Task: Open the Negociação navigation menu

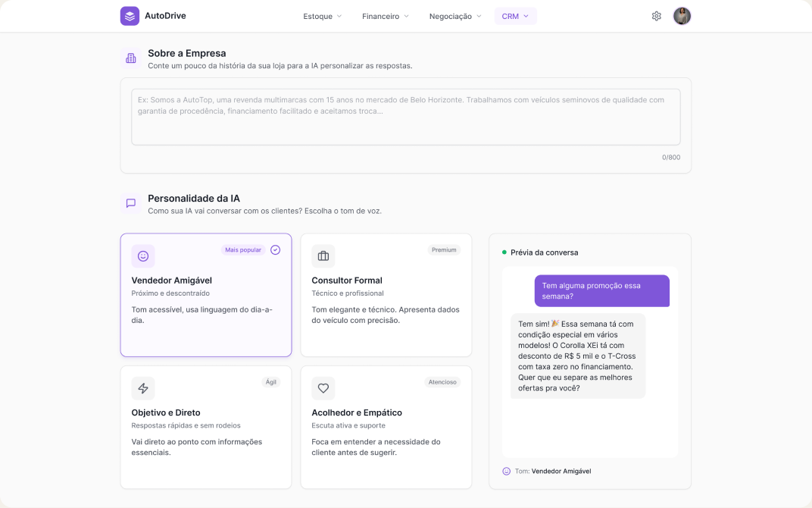Action: [x=455, y=16]
